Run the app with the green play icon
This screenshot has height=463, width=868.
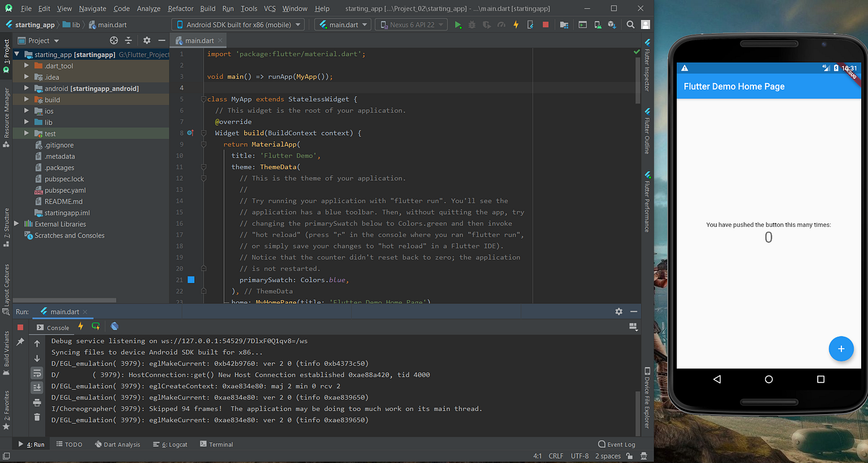click(458, 24)
